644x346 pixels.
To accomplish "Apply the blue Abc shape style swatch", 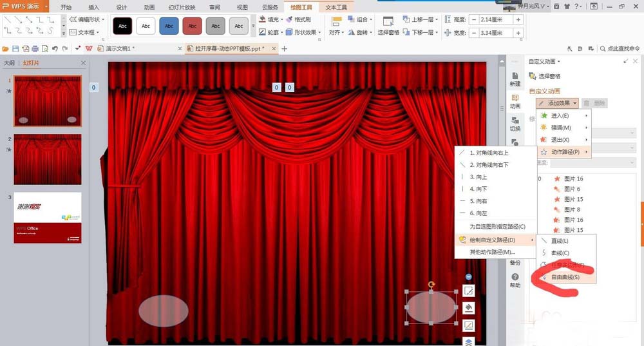I will pyautogui.click(x=169, y=26).
